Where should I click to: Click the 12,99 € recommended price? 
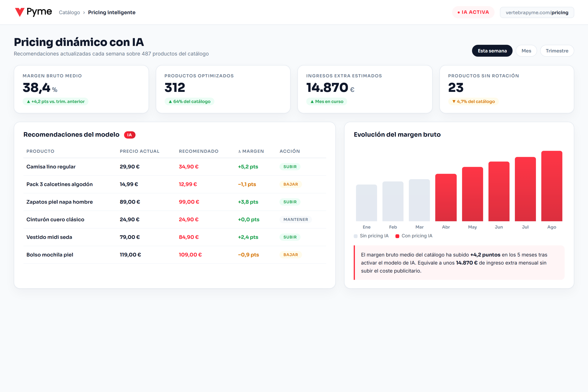point(188,184)
